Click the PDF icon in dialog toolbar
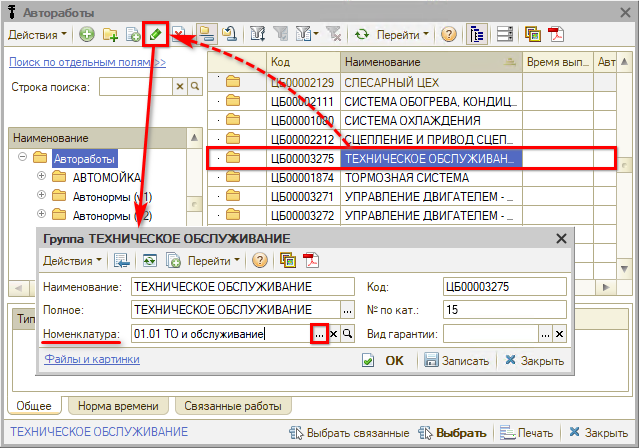The image size is (639, 448). [x=311, y=260]
